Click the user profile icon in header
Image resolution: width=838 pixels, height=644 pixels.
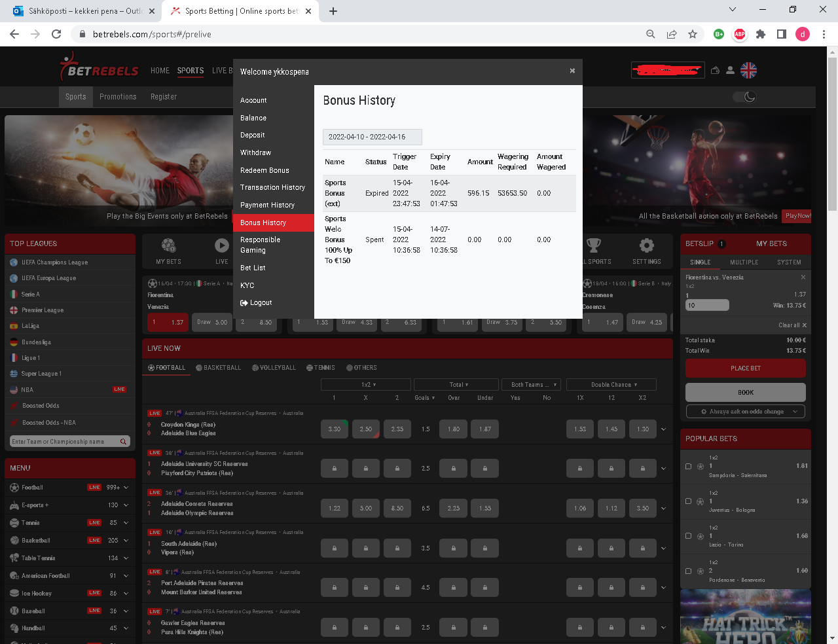coord(730,71)
